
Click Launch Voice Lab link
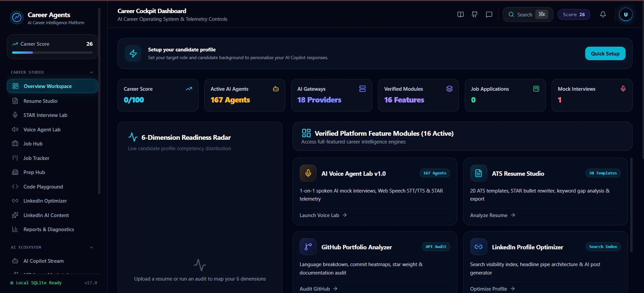[x=323, y=215]
